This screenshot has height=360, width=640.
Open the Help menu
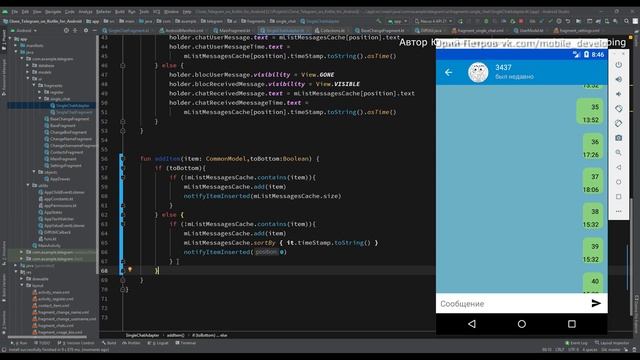coord(187,12)
